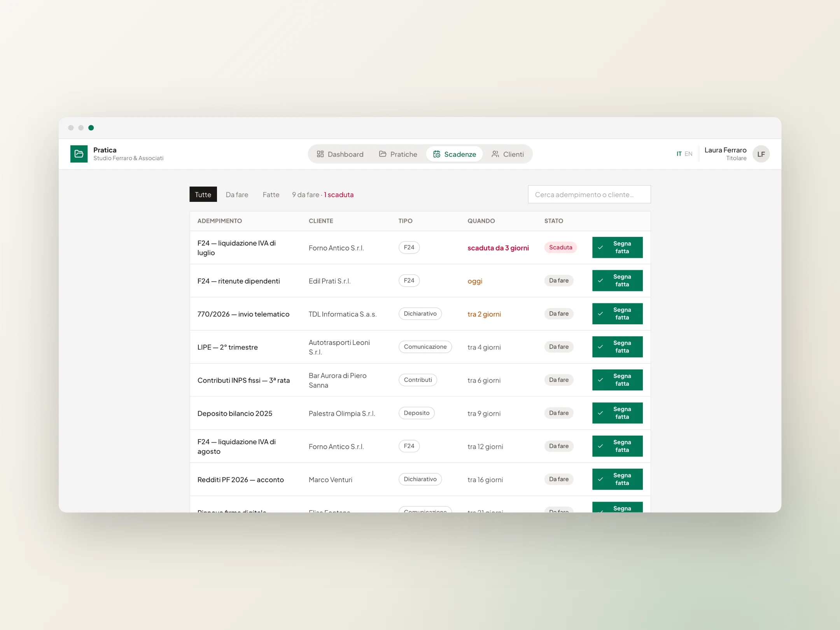This screenshot has height=630, width=840.
Task: Click the Comunicazione tag in LIPE row
Action: click(x=425, y=346)
